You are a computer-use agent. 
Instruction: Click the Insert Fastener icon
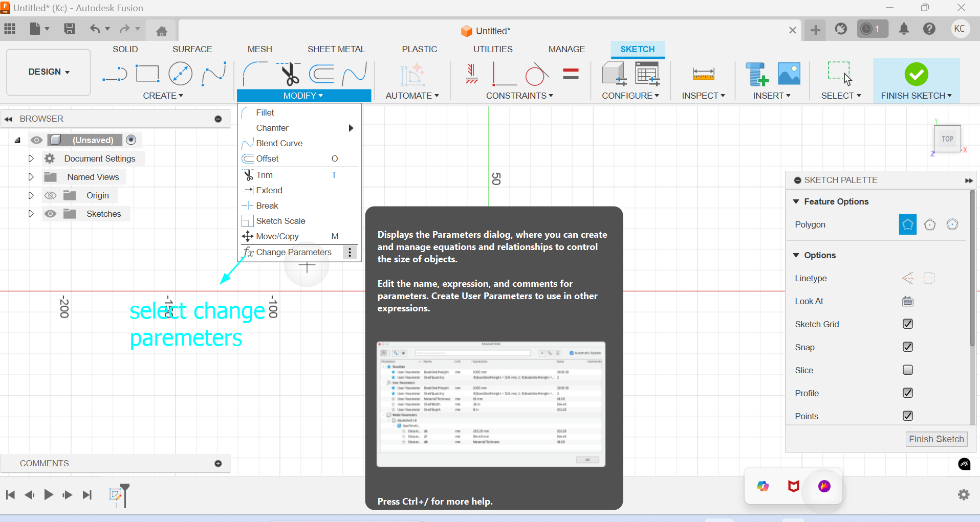tap(757, 74)
